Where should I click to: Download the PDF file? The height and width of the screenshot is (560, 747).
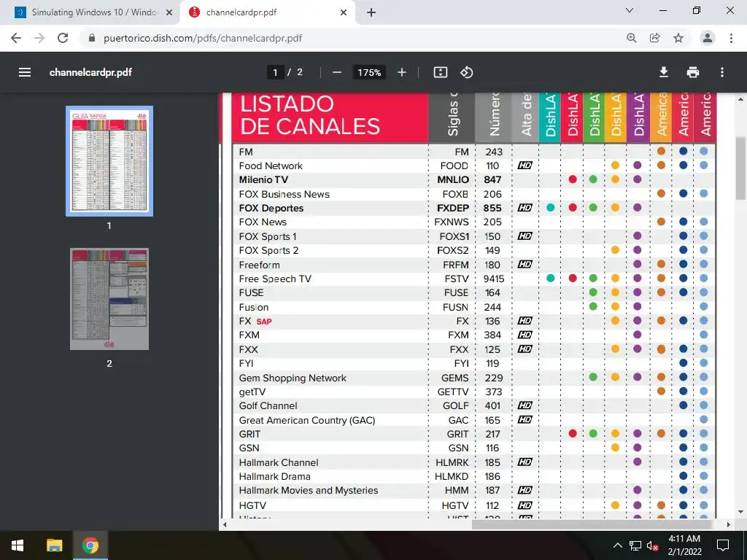pyautogui.click(x=663, y=72)
